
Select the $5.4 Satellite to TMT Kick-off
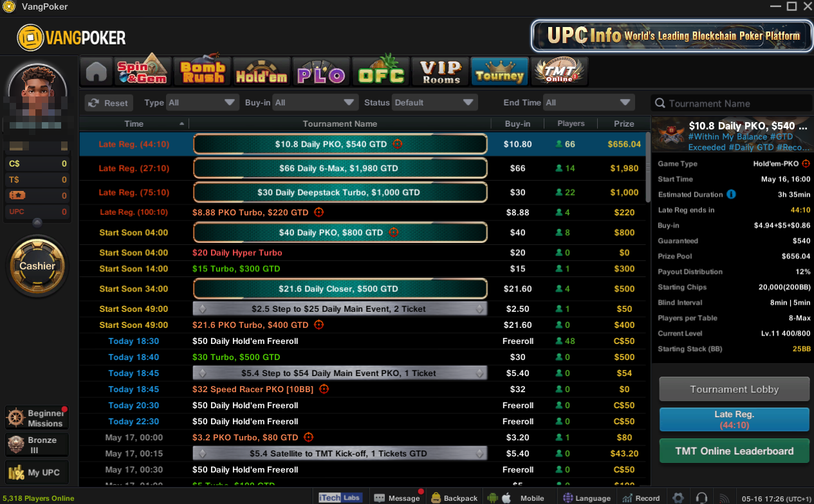(x=364, y=453)
